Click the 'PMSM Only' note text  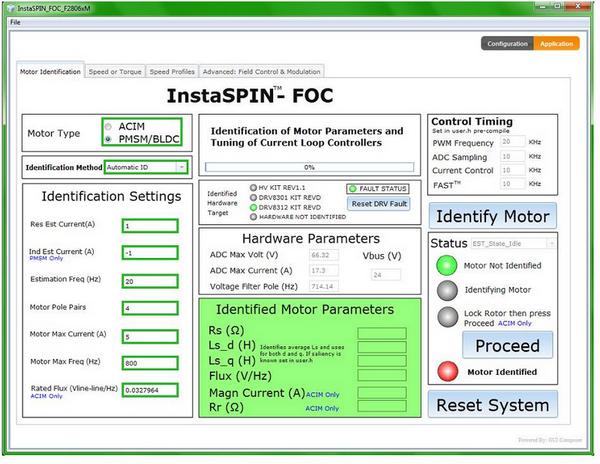point(46,258)
